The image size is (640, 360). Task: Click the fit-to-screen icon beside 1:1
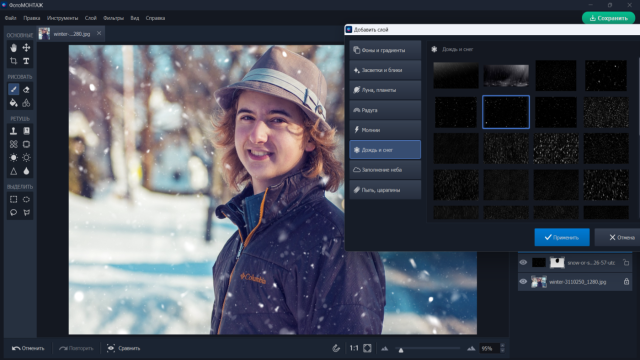pyautogui.click(x=367, y=348)
